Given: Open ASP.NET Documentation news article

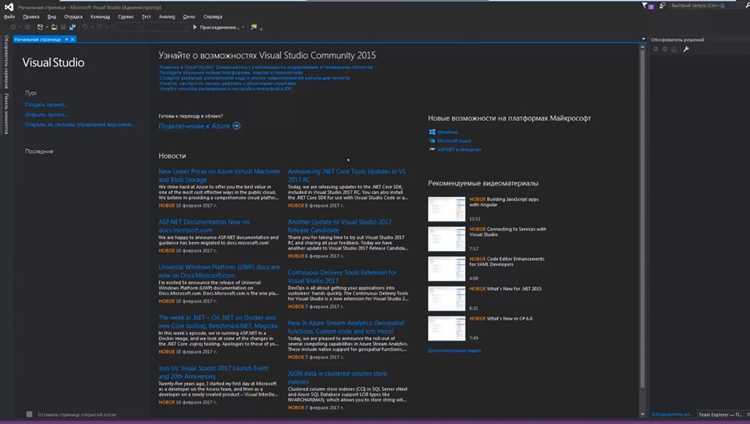Looking at the screenshot, I should coord(204,226).
